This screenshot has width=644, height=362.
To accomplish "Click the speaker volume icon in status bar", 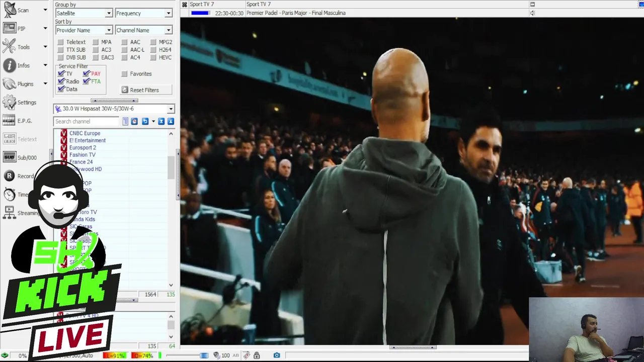I will pos(216,355).
